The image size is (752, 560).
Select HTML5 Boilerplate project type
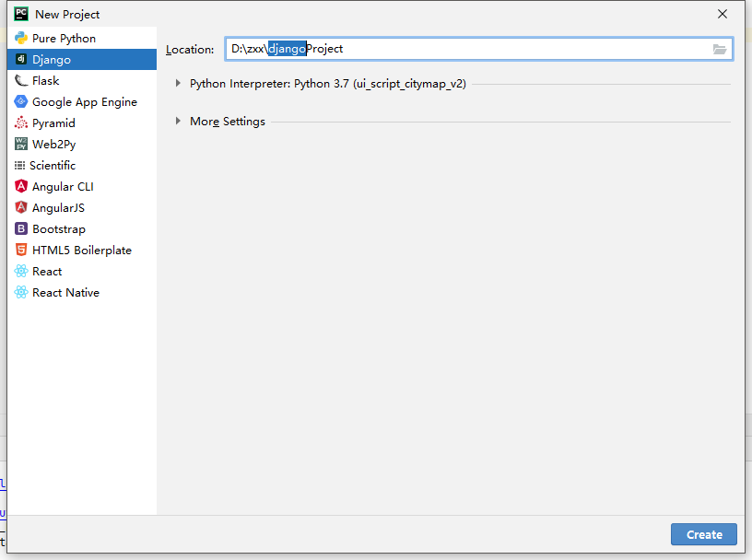click(x=82, y=250)
